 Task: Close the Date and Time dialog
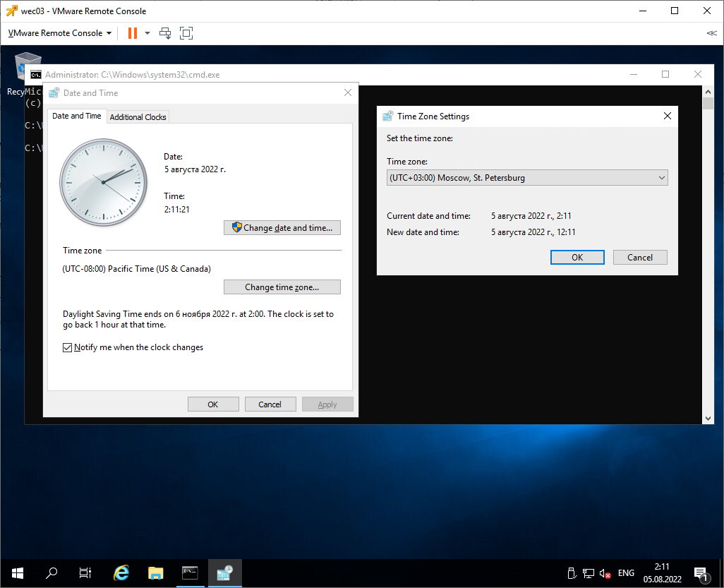pos(348,93)
